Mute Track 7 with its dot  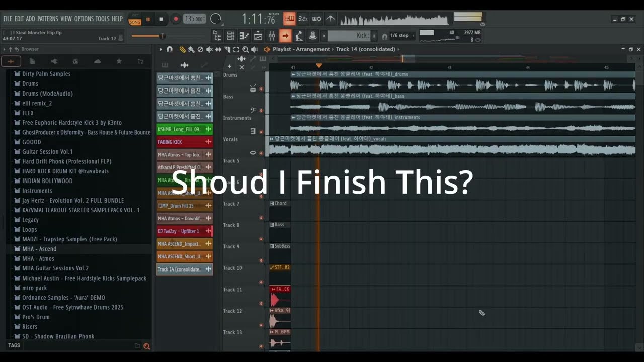pyautogui.click(x=261, y=218)
